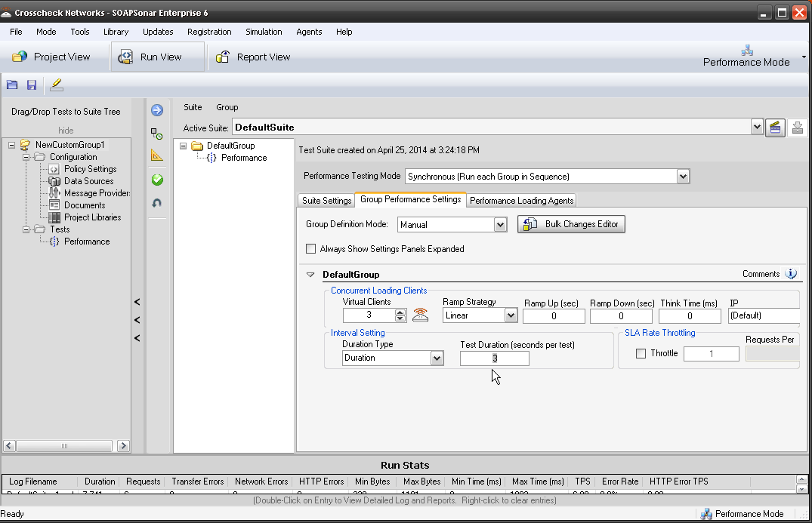This screenshot has height=523, width=812.
Task: Open the Active Suite dropdown
Action: point(757,127)
